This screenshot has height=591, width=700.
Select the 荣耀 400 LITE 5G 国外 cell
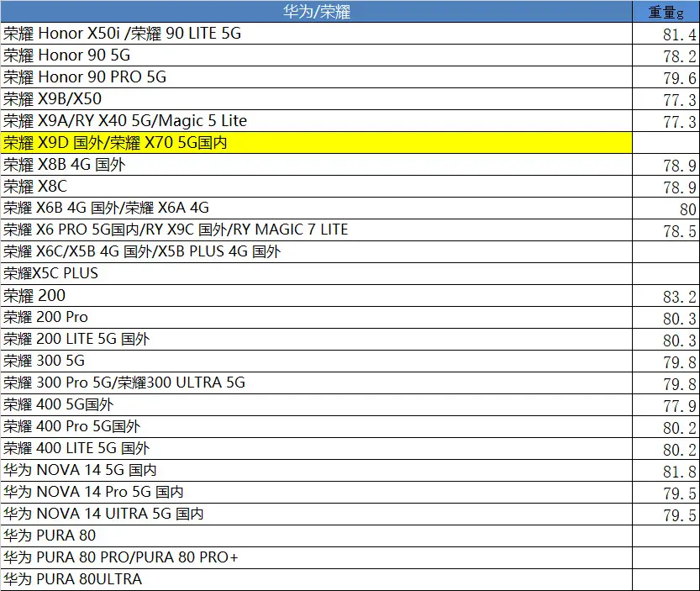tap(317, 448)
